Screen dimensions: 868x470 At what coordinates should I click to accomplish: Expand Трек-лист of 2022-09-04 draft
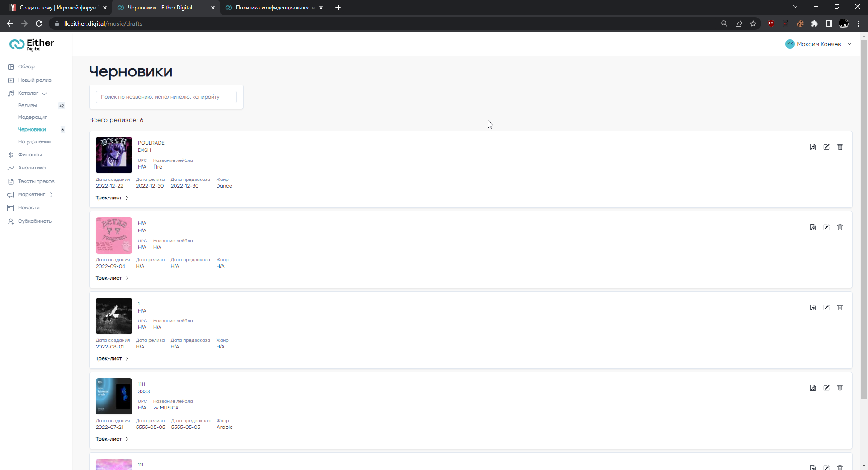pos(112,278)
